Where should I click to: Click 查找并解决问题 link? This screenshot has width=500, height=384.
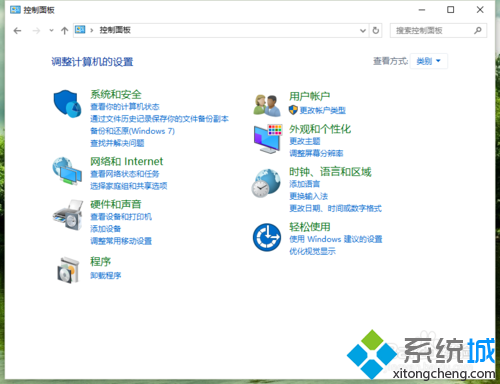[x=117, y=143]
